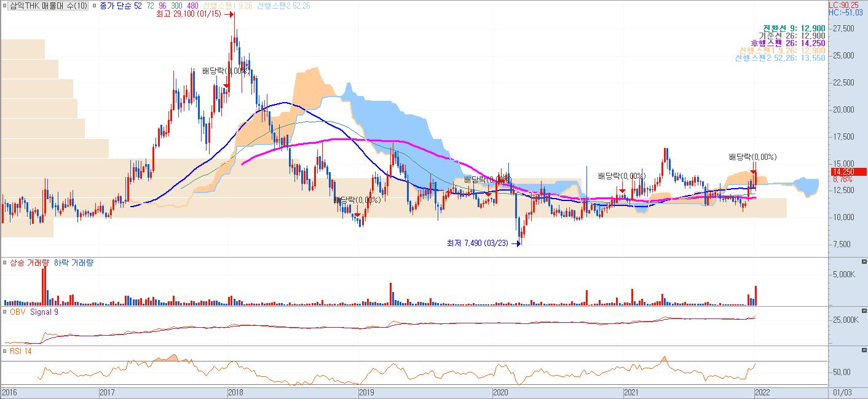Click the 25,000K OBV axis label
The image size is (868, 399).
[x=845, y=320]
